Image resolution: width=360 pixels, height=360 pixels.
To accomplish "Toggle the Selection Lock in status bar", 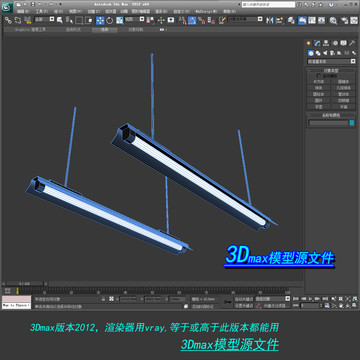I will (x=103, y=299).
